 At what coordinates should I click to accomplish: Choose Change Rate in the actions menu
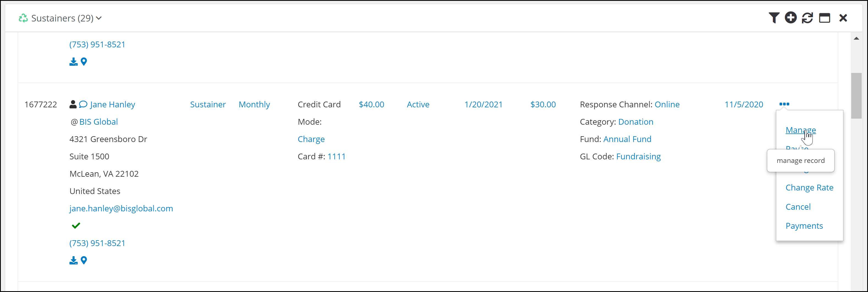809,187
